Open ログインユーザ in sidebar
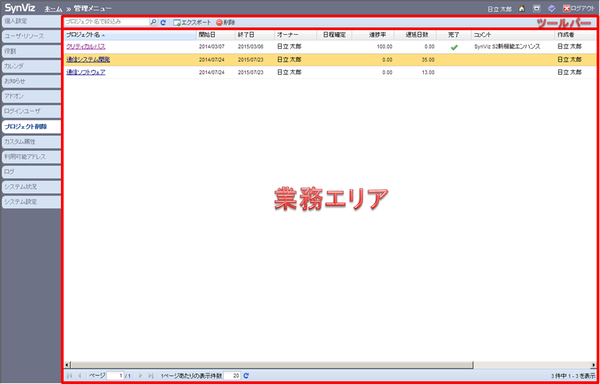The image size is (600, 384). [x=31, y=111]
